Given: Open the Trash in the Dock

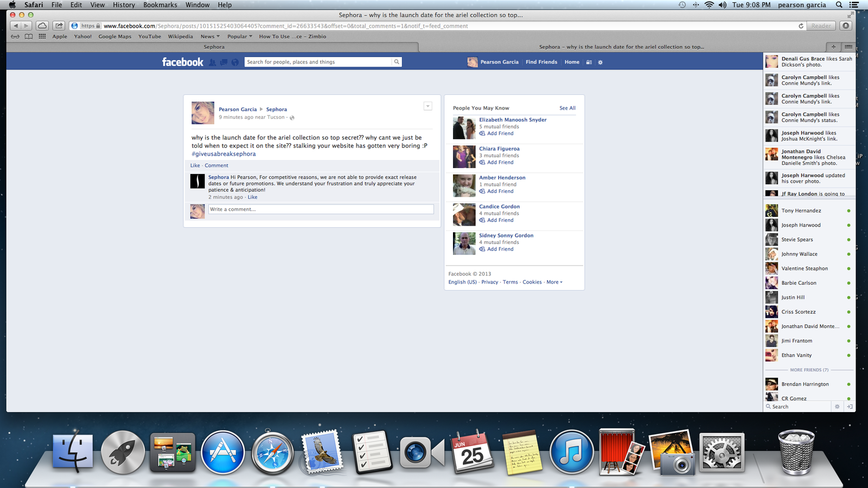Looking at the screenshot, I should [x=796, y=452].
